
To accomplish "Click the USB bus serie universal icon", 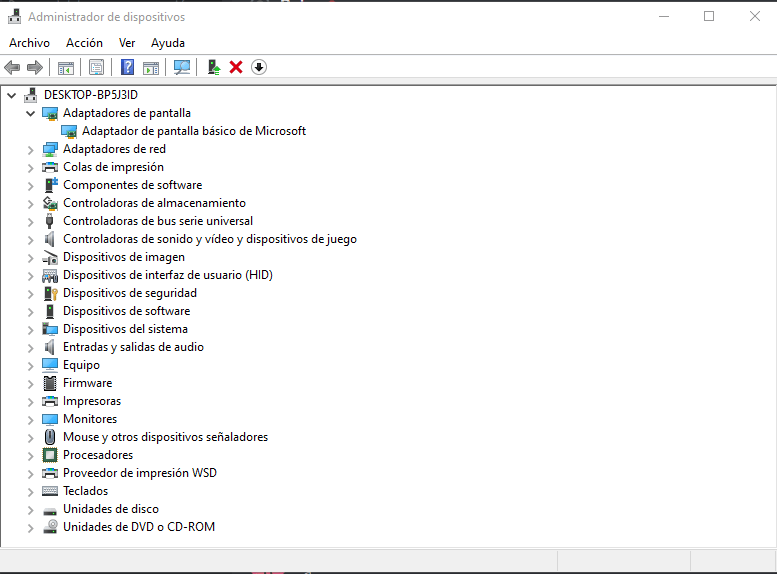I will pyautogui.click(x=50, y=221).
